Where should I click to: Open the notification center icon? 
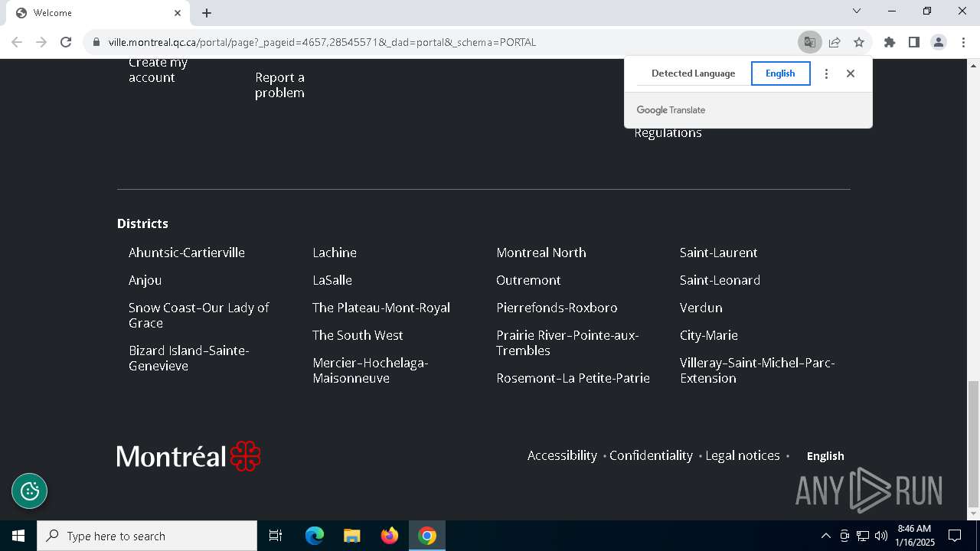(955, 536)
